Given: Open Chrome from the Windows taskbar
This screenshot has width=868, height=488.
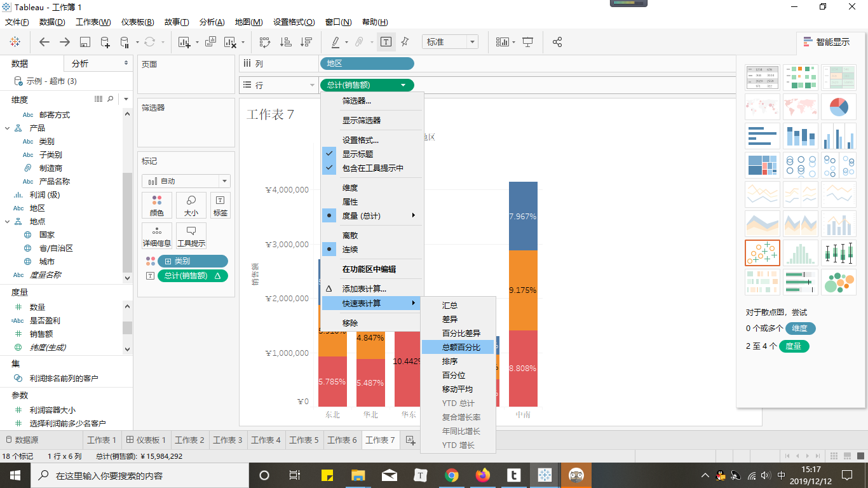Looking at the screenshot, I should pyautogui.click(x=452, y=475).
